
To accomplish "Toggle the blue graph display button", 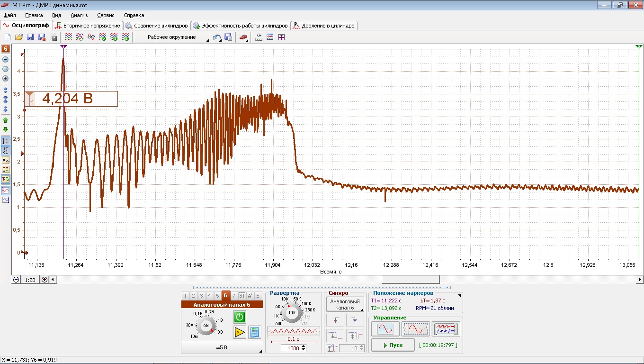I will [x=6, y=200].
